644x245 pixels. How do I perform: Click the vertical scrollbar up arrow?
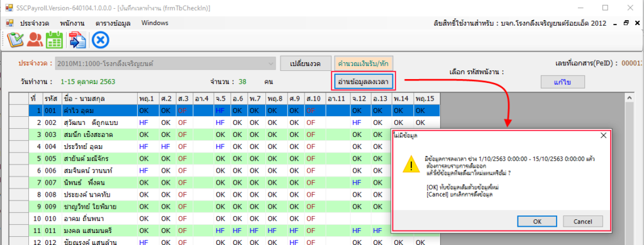(x=629, y=97)
